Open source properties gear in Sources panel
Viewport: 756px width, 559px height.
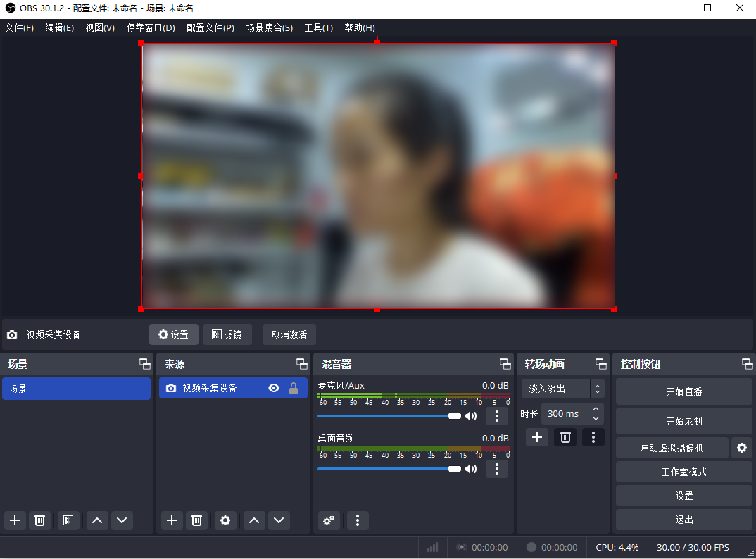coord(225,520)
